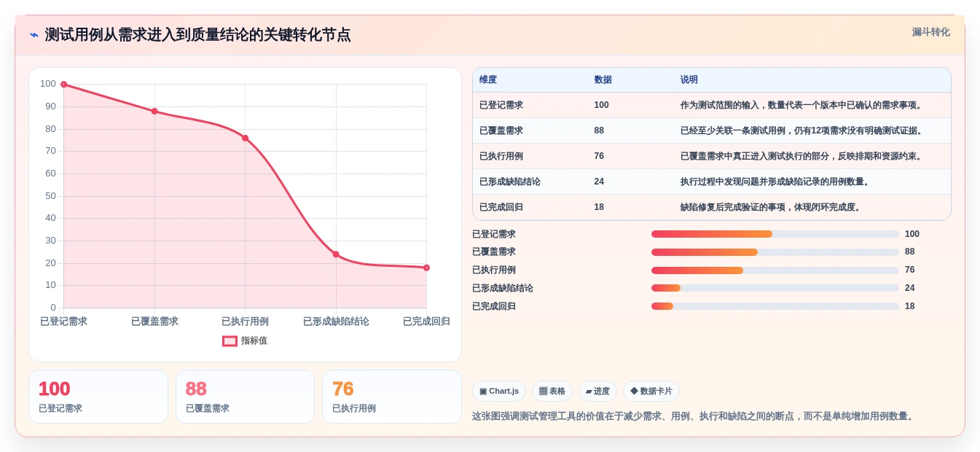Click the 说明 column header
The image size is (980, 452).
[x=689, y=79]
